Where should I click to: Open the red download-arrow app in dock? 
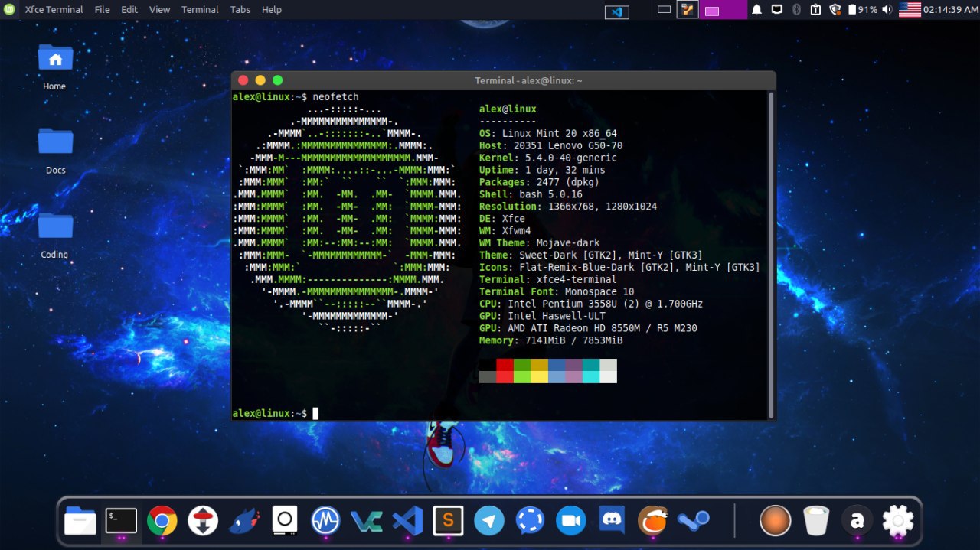(x=203, y=521)
